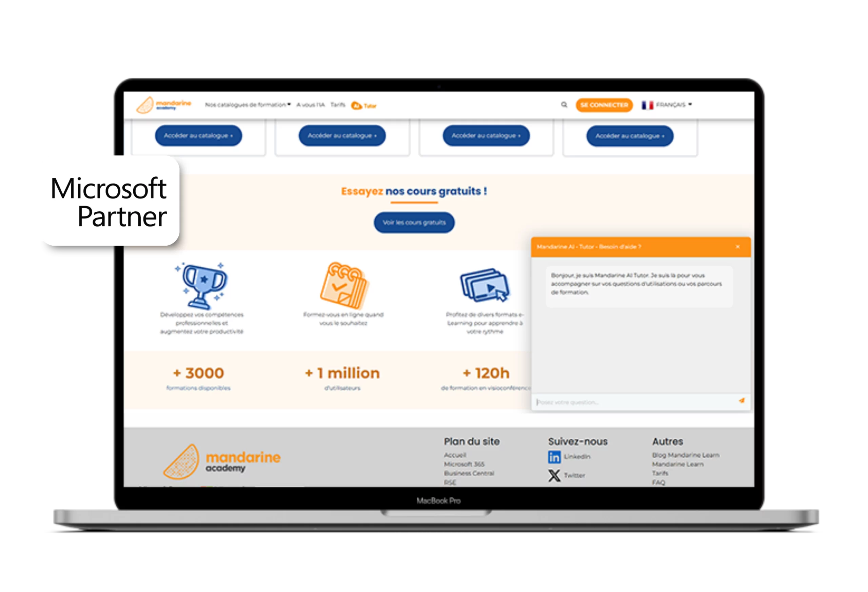
Task: Click the X Twitter icon in footer
Action: pos(554,475)
